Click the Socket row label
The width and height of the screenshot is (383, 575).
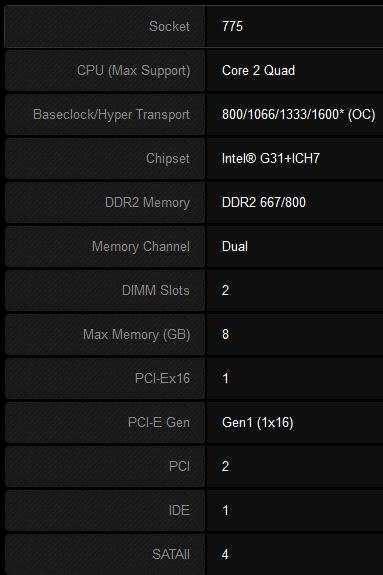tap(169, 26)
